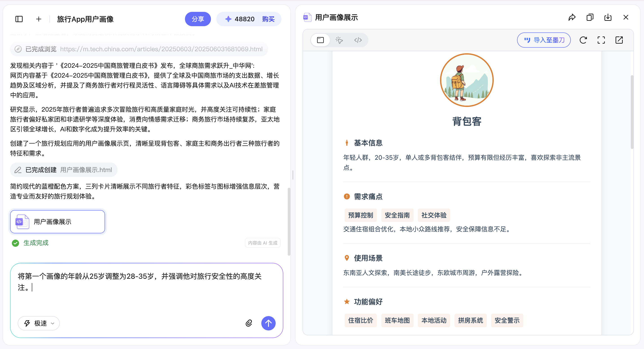Switch to preview view mode
Viewport: 644px width, 349px height.
click(320, 40)
